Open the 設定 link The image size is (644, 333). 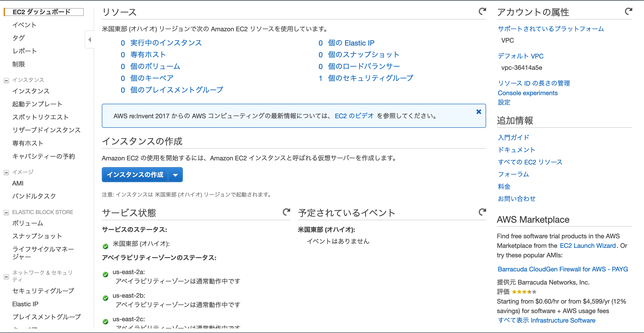pyautogui.click(x=504, y=102)
